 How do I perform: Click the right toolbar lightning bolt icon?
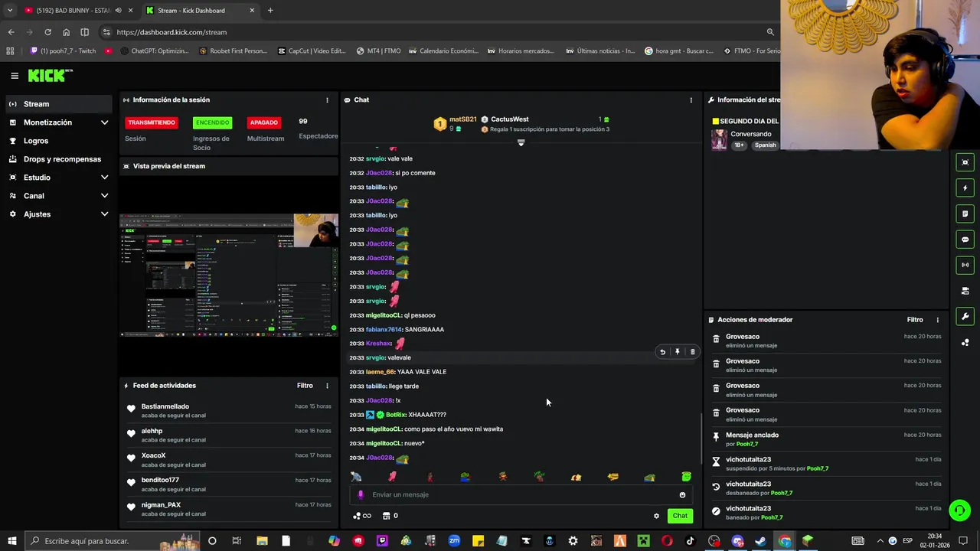pos(965,187)
